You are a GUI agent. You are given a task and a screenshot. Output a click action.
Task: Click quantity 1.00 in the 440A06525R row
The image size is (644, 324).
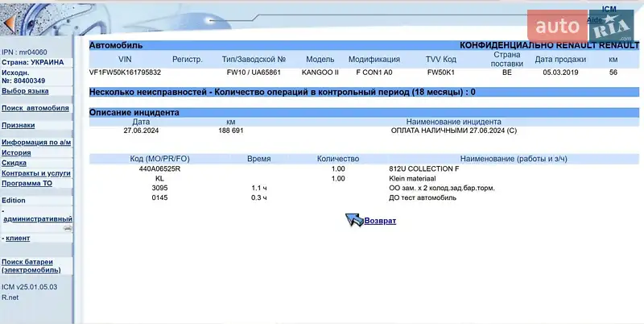(338, 168)
